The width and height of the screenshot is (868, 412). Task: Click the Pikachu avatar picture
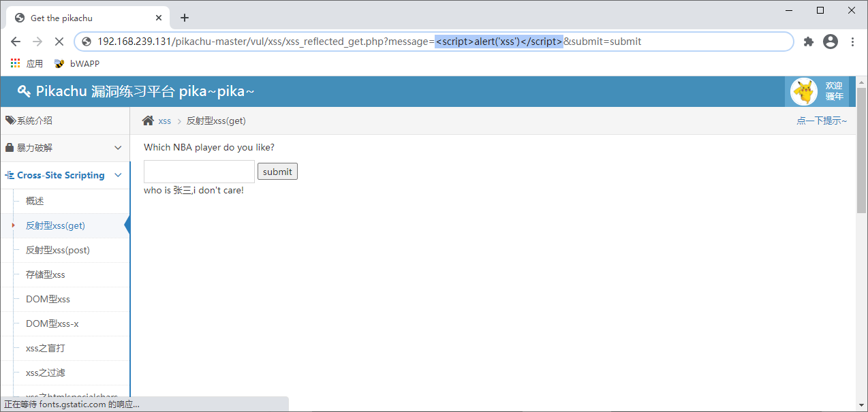804,91
